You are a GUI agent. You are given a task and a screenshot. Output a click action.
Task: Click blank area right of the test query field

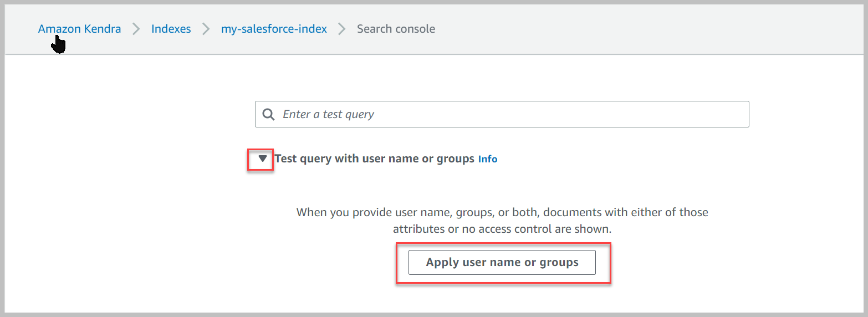coord(804,114)
